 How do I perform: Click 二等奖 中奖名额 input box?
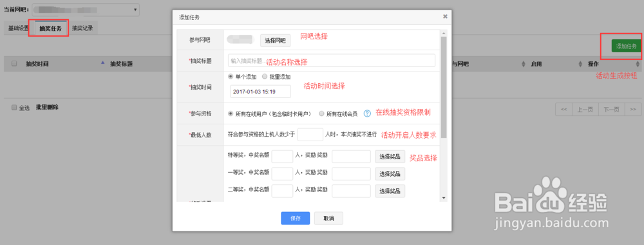[x=282, y=191]
